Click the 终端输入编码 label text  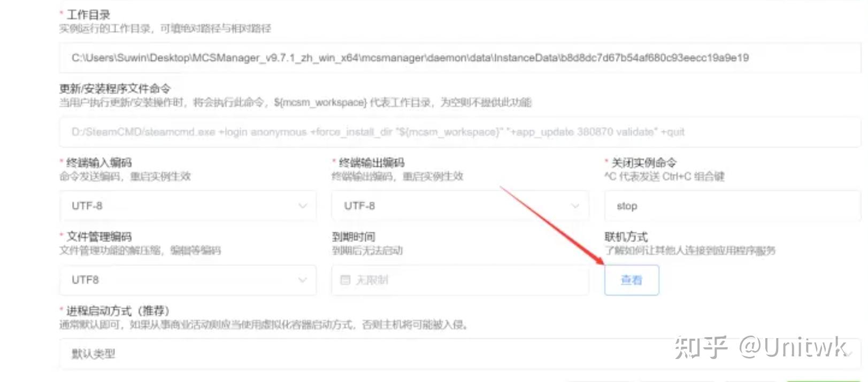99,162
